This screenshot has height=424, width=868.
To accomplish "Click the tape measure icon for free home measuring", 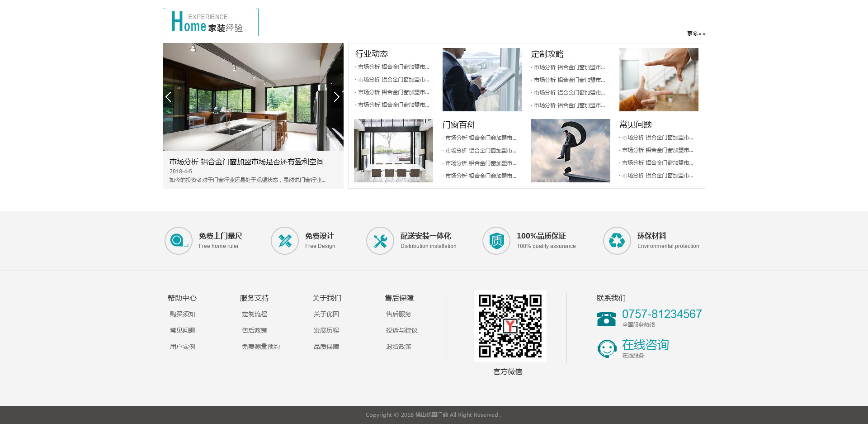I will pyautogui.click(x=179, y=241).
